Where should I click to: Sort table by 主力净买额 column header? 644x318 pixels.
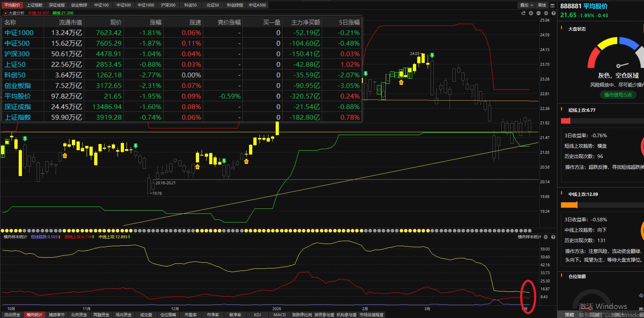pos(305,22)
